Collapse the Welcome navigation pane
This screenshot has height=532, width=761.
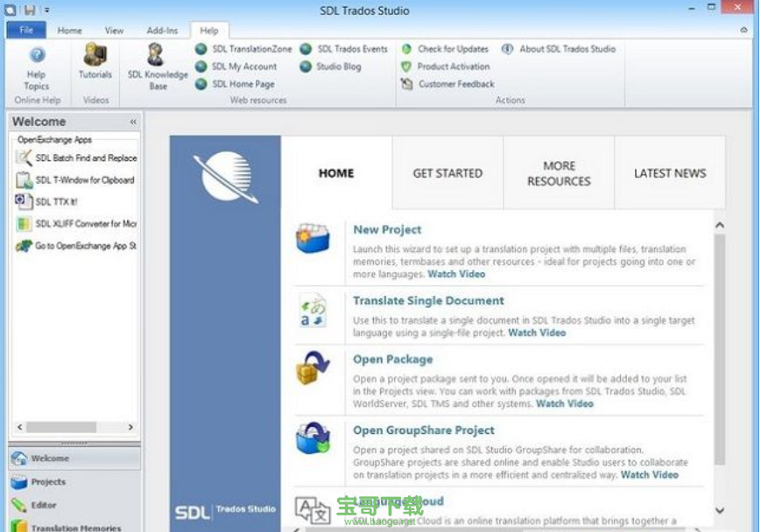click(x=133, y=122)
